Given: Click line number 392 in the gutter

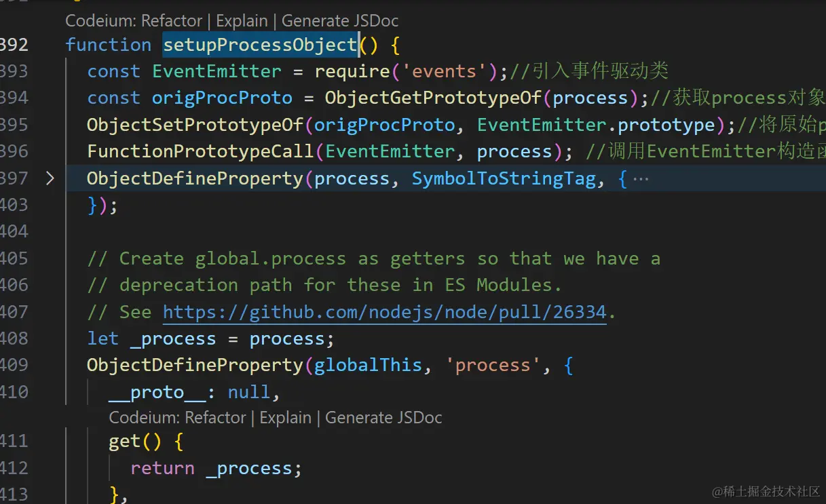Looking at the screenshot, I should click(14, 45).
